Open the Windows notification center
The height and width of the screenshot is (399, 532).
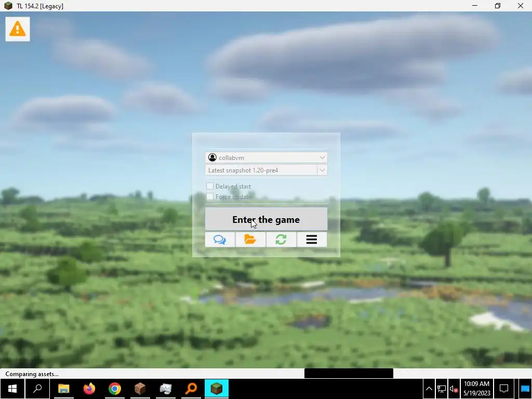pyautogui.click(x=504, y=389)
